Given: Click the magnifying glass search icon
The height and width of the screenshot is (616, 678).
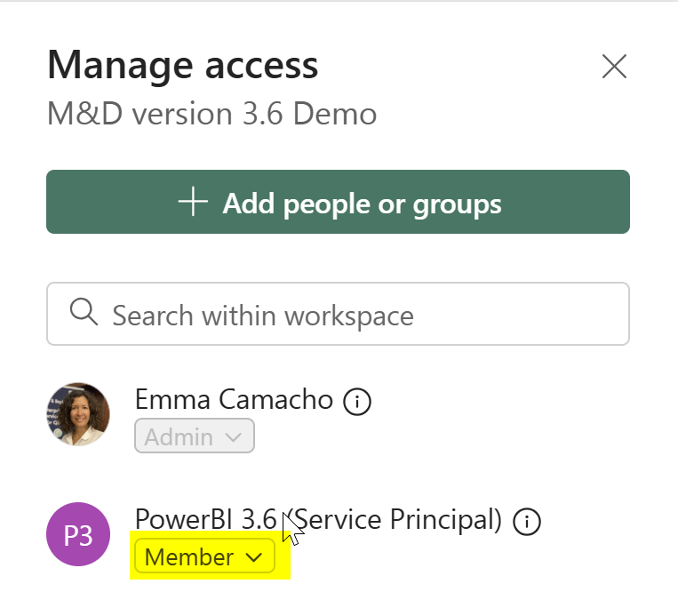Looking at the screenshot, I should [x=84, y=311].
